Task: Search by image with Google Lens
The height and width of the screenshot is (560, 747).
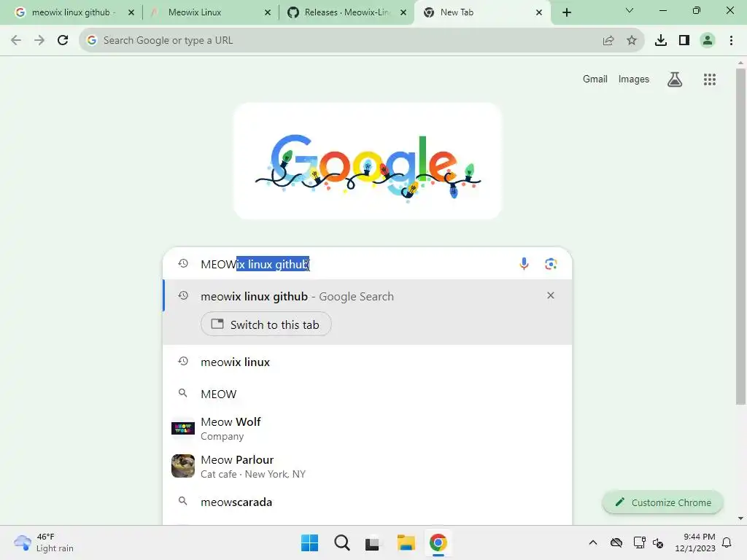Action: pos(551,264)
